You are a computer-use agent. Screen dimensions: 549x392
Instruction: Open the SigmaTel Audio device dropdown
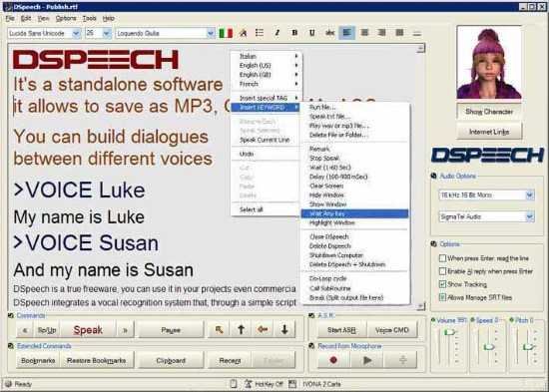point(530,217)
